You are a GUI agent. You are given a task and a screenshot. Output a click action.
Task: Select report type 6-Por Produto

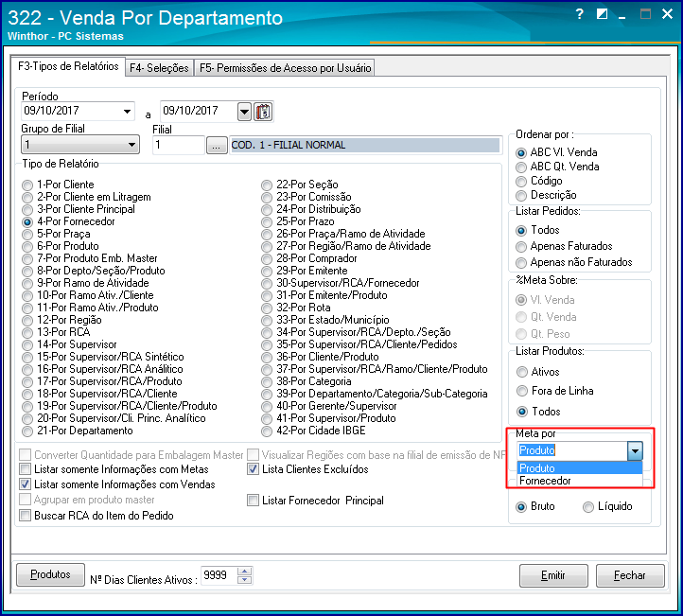tap(61, 246)
